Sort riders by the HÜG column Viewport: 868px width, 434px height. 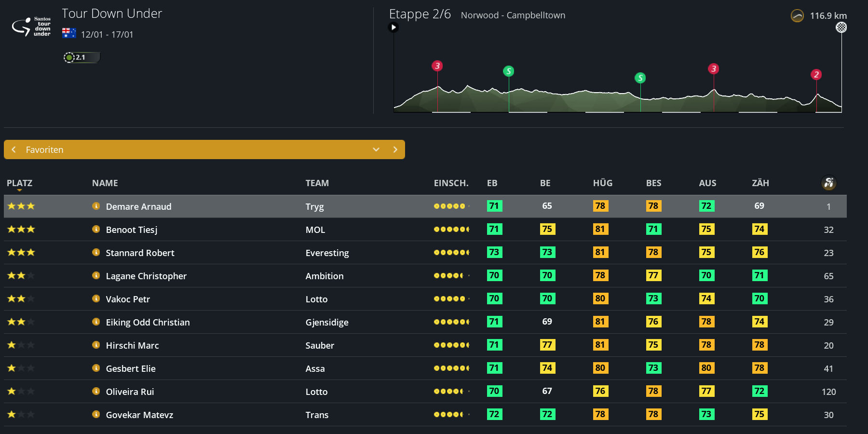click(602, 183)
